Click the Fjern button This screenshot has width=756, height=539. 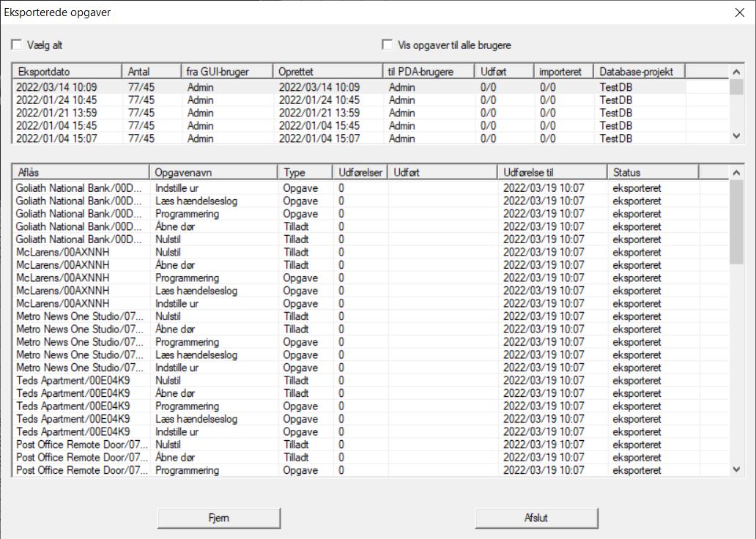click(x=219, y=518)
